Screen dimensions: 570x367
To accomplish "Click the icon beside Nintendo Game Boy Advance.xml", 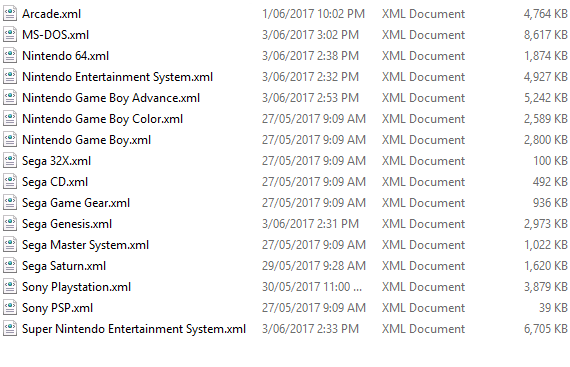I will click(x=10, y=98).
